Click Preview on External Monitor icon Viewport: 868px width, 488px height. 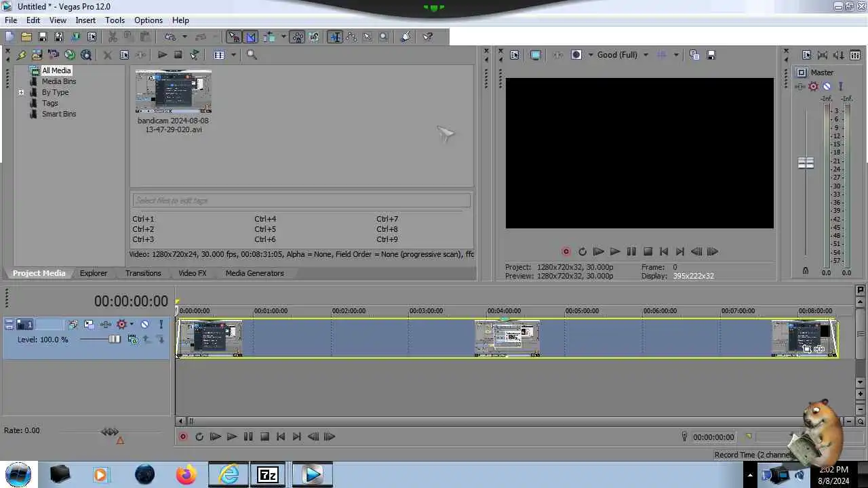(x=536, y=55)
